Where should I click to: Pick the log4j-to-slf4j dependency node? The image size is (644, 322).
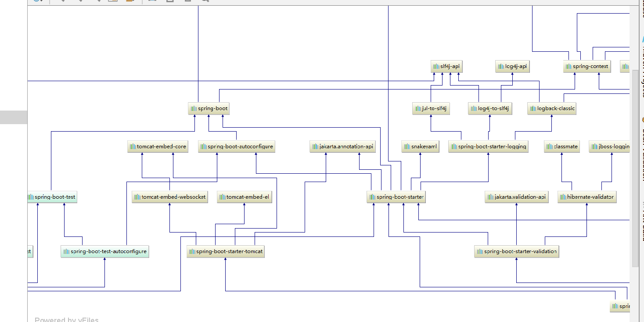490,108
